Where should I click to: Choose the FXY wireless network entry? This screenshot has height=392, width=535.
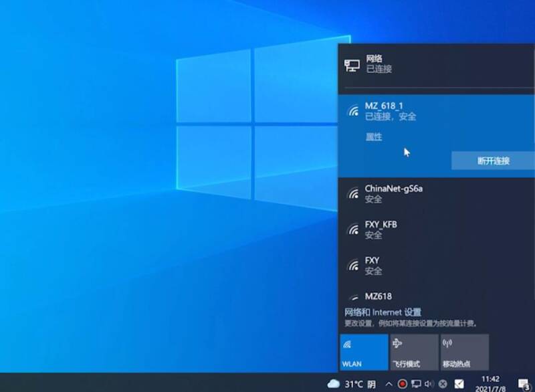(437, 266)
